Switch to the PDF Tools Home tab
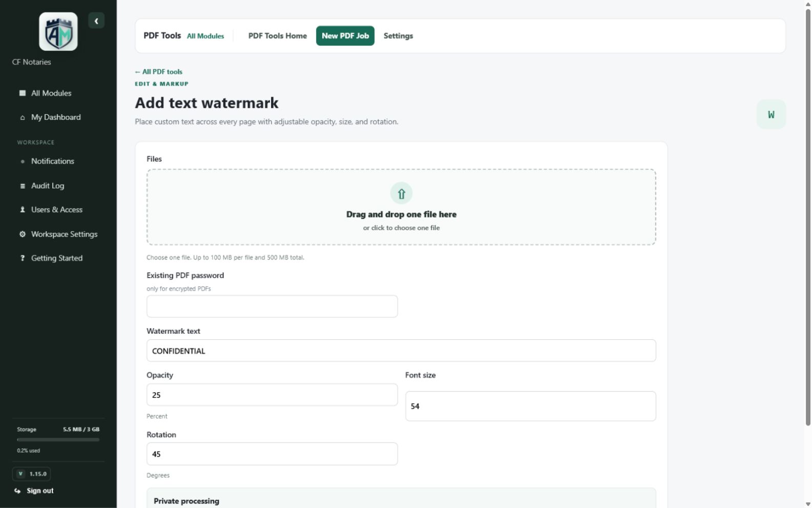Image resolution: width=812 pixels, height=508 pixels. [278, 36]
